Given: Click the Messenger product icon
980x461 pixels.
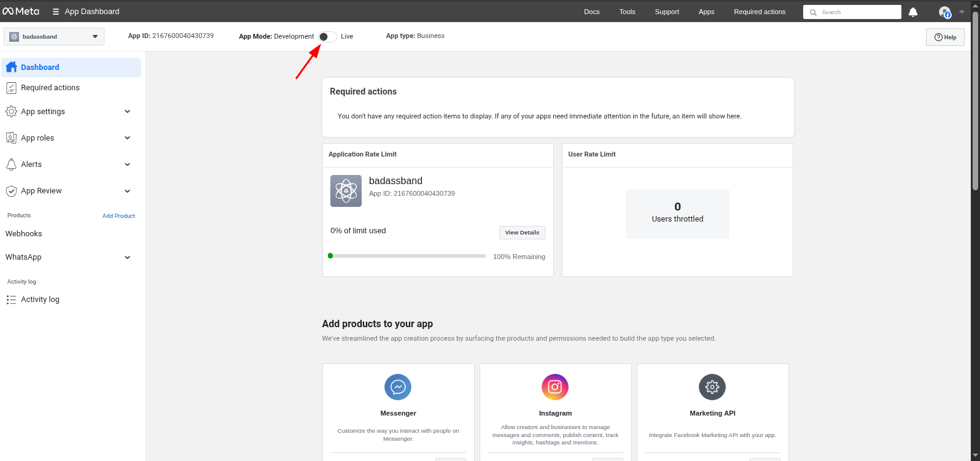Looking at the screenshot, I should 398,387.
